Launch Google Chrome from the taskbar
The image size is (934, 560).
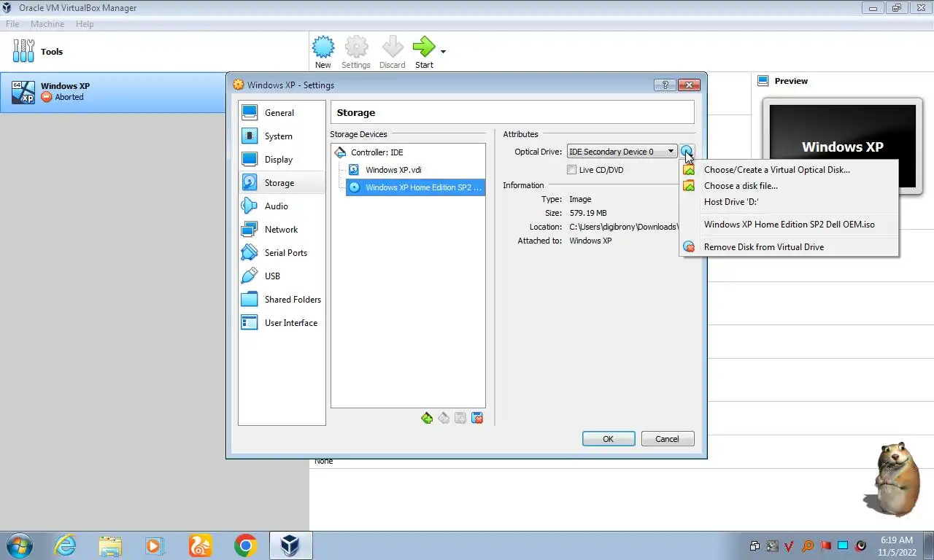click(245, 545)
